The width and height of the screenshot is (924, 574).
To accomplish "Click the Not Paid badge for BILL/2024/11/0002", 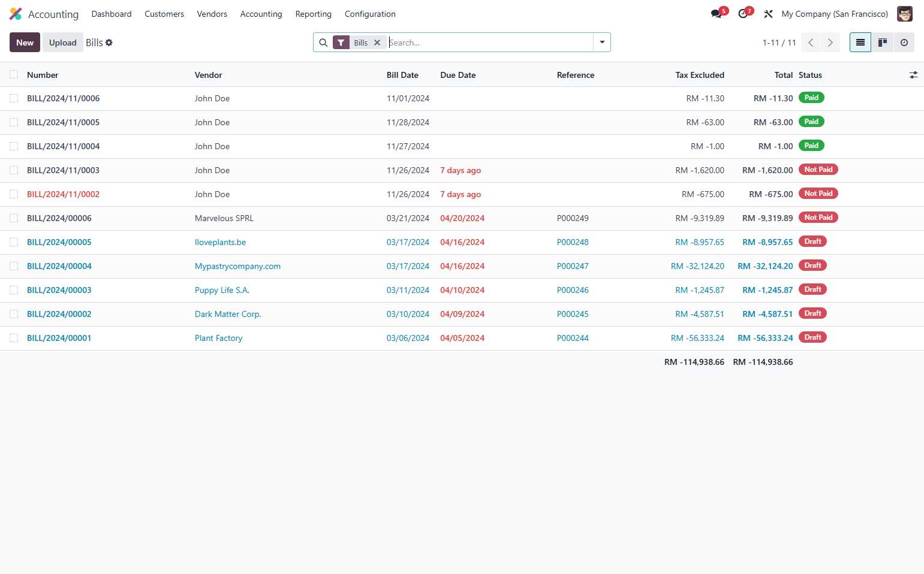I will pyautogui.click(x=818, y=194).
